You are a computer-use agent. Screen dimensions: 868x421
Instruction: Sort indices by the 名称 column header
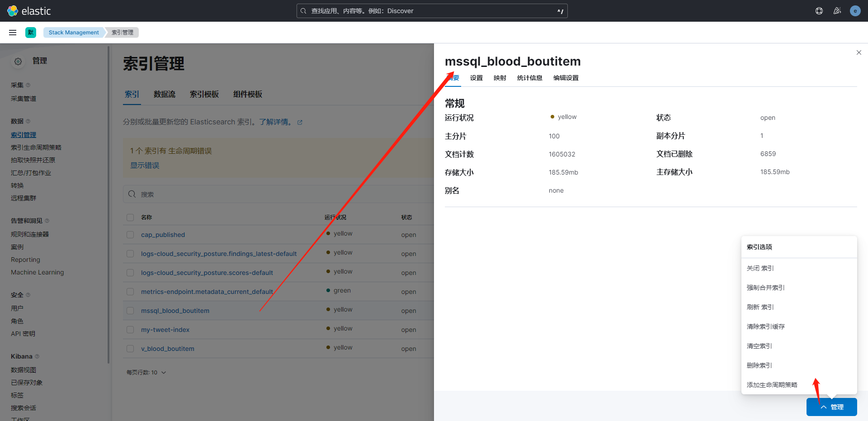(x=146, y=218)
